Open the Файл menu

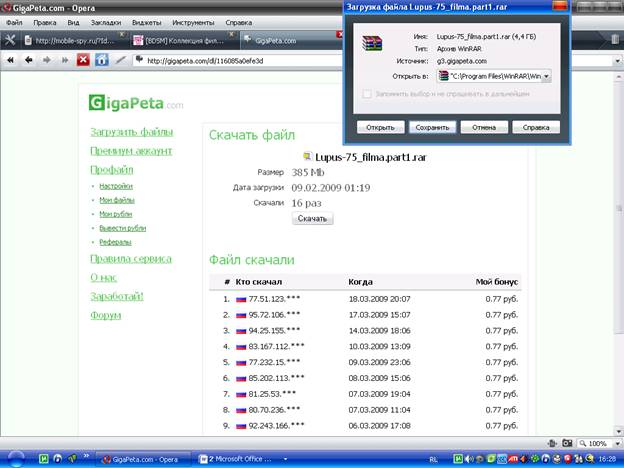click(14, 23)
